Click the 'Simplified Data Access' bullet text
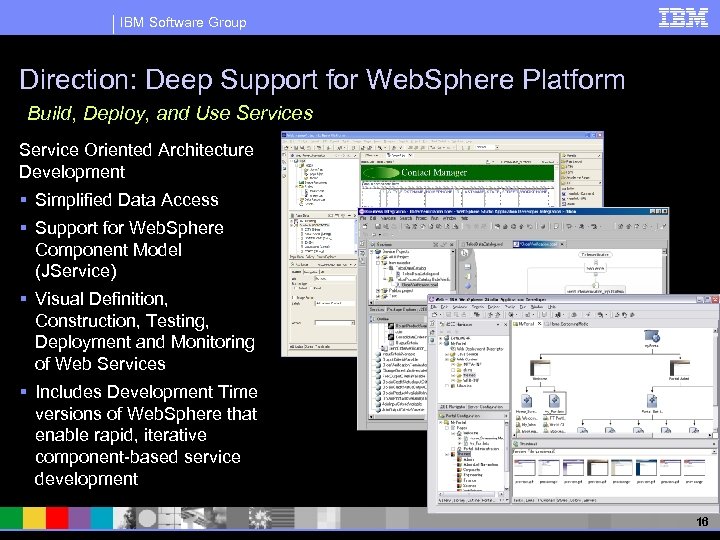Screen dimensions: 720x540 click(127, 200)
